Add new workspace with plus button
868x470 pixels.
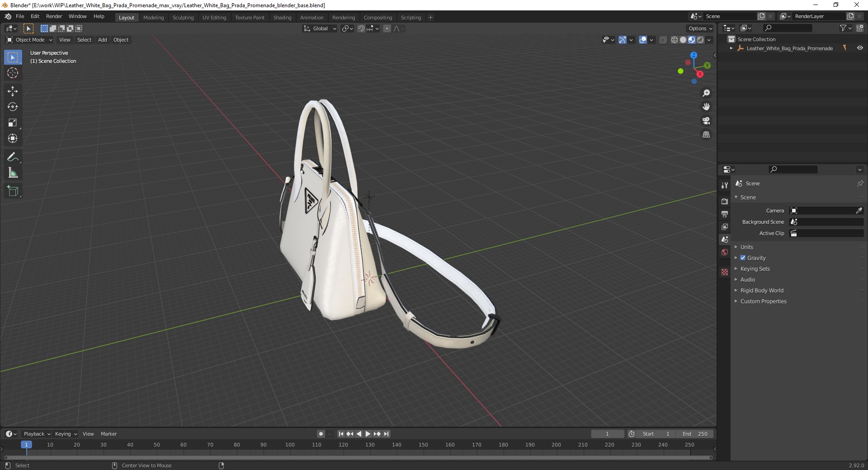pyautogui.click(x=430, y=17)
